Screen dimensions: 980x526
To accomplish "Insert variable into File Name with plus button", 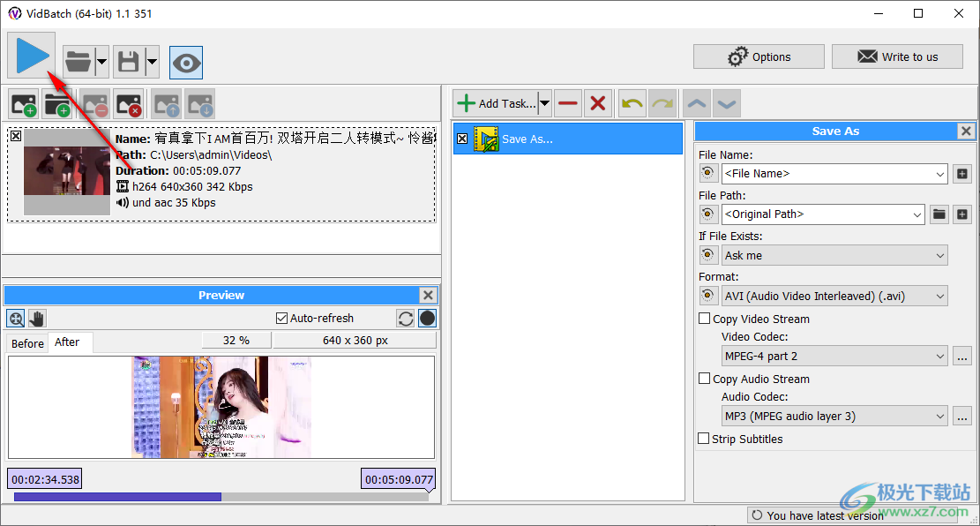I will click(961, 174).
